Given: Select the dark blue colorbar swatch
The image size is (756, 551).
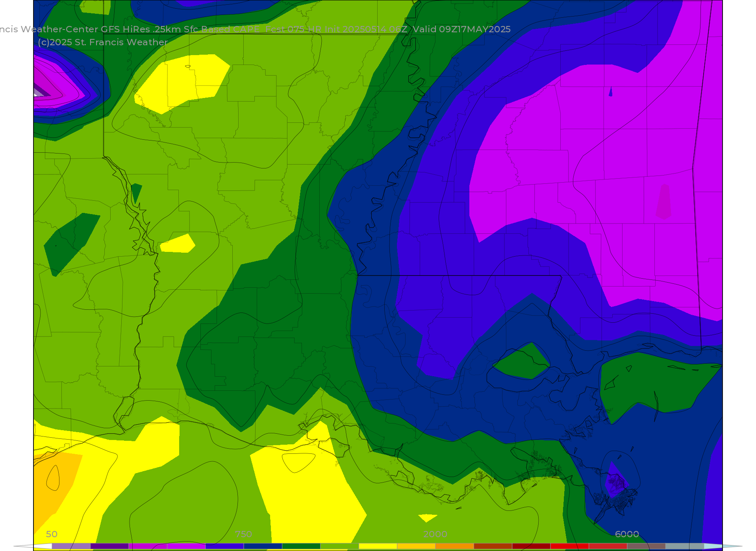Looking at the screenshot, I should [263, 546].
